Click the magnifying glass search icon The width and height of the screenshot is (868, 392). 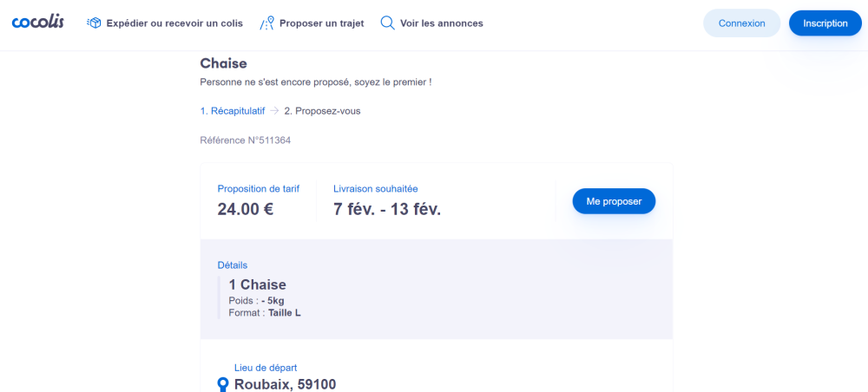387,23
